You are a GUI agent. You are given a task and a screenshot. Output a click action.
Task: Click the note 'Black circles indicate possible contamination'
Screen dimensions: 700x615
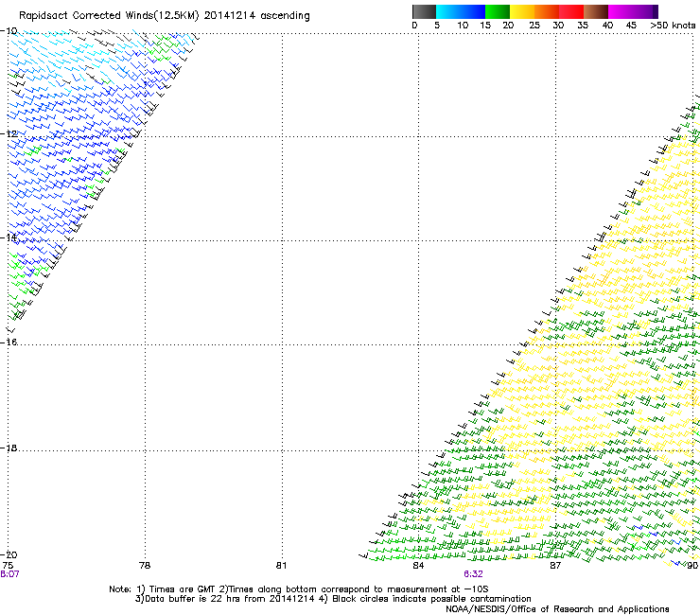(x=431, y=599)
